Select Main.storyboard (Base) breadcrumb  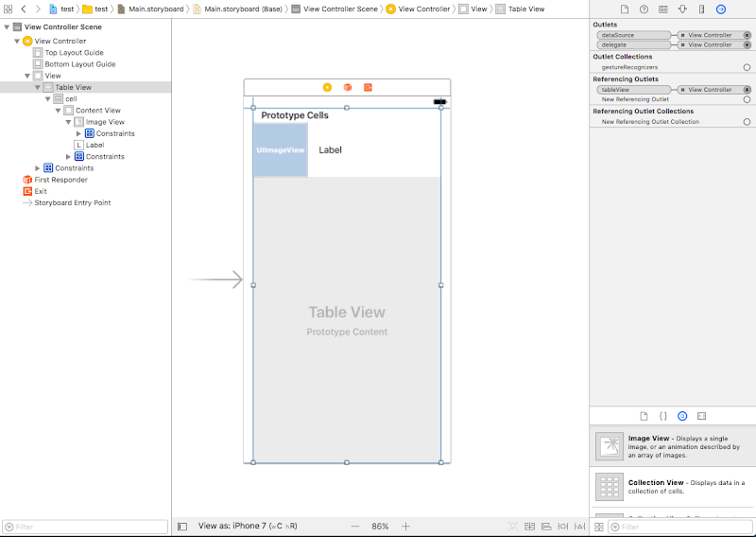[238, 9]
